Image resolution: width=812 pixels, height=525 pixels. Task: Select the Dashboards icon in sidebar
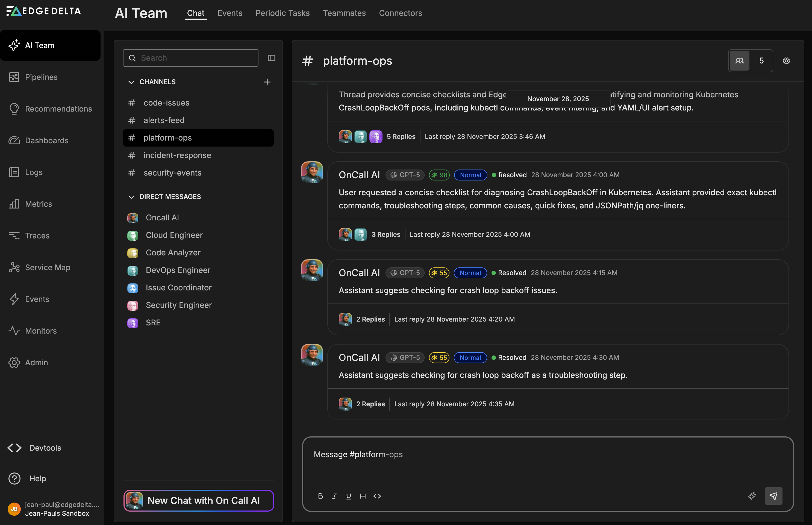(14, 141)
